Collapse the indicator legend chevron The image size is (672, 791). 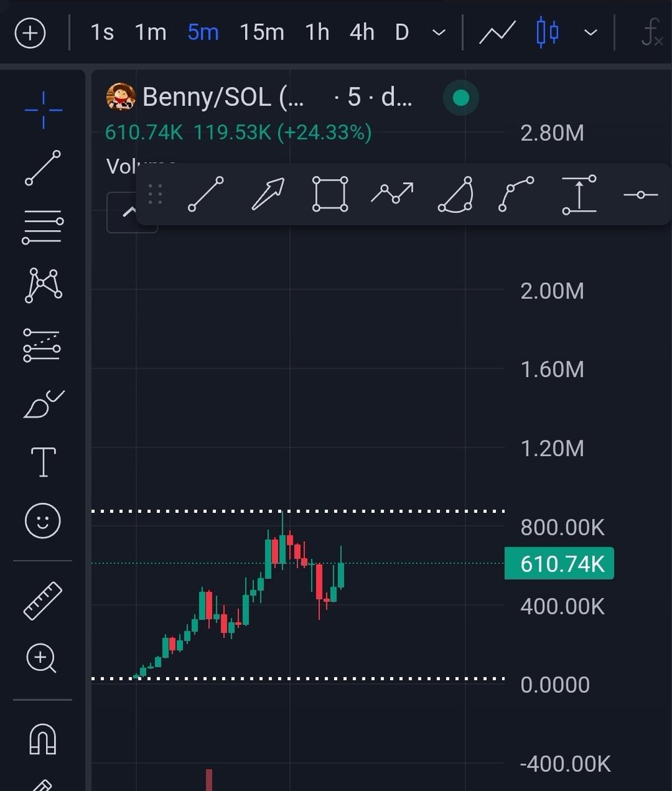[130, 212]
